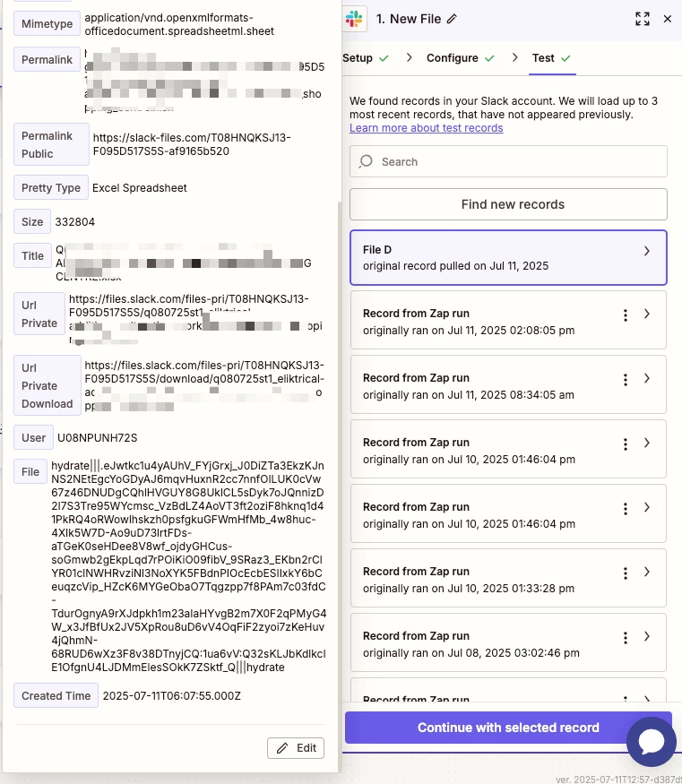Viewport: 682px width, 784px height.
Task: Click the User field label
Action: coord(33,437)
